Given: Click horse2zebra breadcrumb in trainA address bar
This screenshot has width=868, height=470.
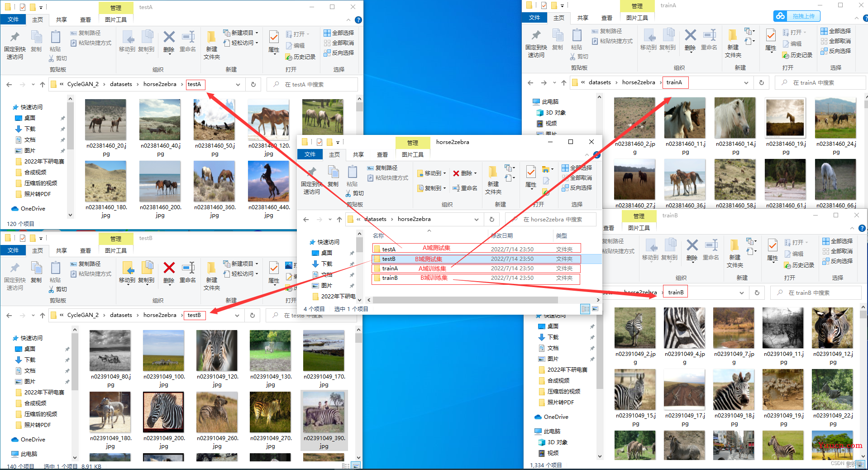Looking at the screenshot, I should (x=639, y=82).
